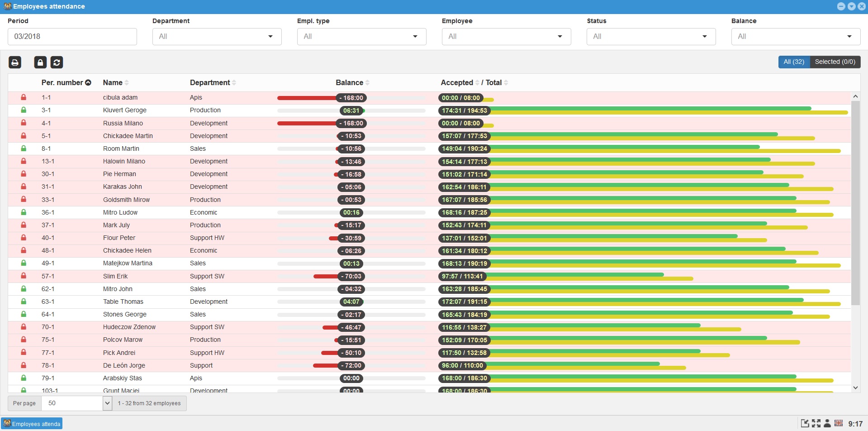Open the Balance filter dropdown
This screenshot has height=431, width=868.
796,36
